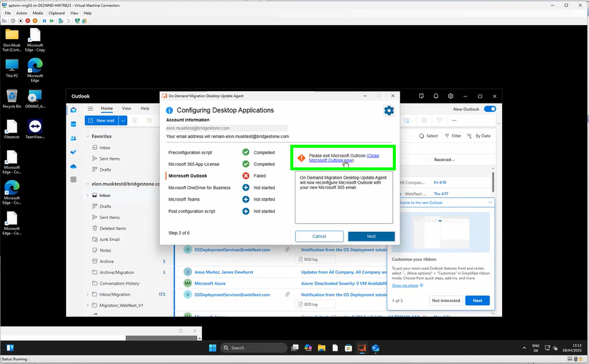Collapse the Favorites folder group
The image size is (589, 364).
click(88, 136)
